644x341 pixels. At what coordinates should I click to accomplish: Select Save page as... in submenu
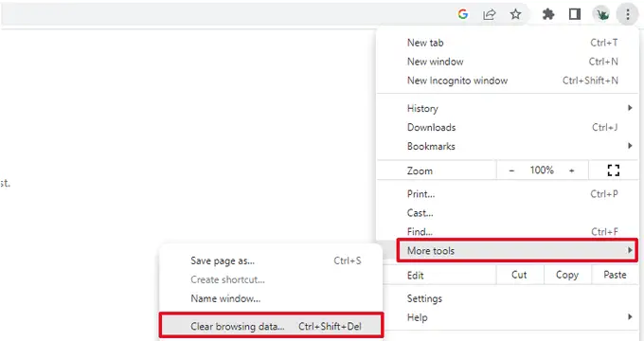(x=271, y=260)
